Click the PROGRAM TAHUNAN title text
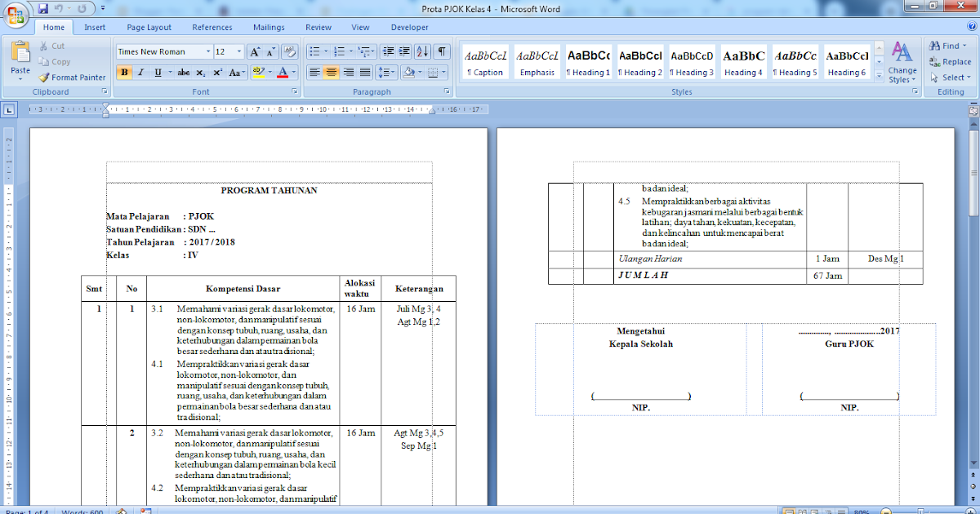Screen dimensions: 980x514 click(269, 190)
